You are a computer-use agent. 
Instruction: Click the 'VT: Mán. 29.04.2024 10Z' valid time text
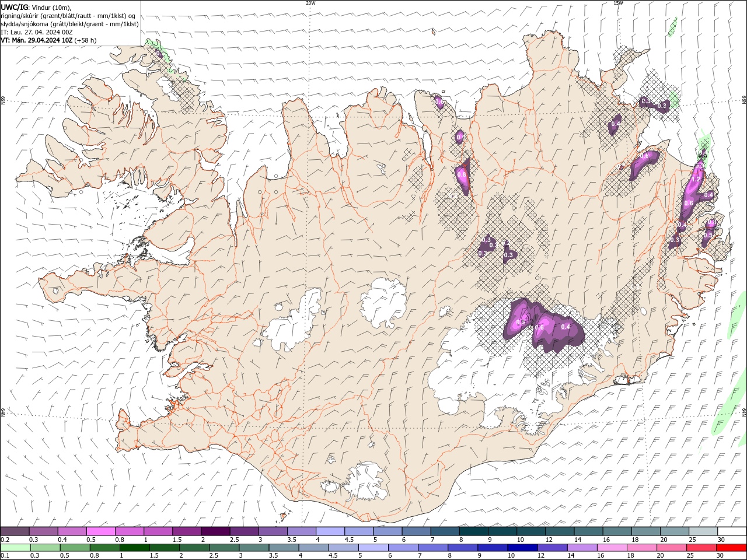pos(37,40)
